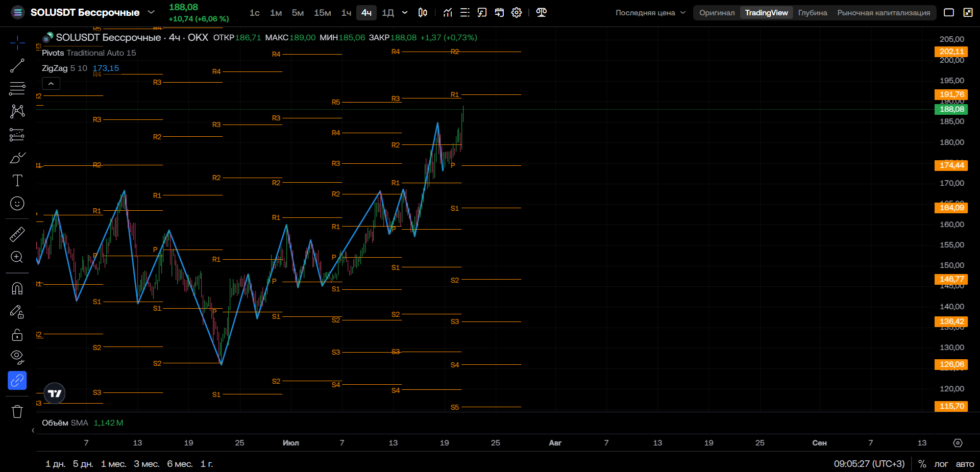Activate the zoom in tool
This screenshot has width=980, height=472.
click(17, 257)
